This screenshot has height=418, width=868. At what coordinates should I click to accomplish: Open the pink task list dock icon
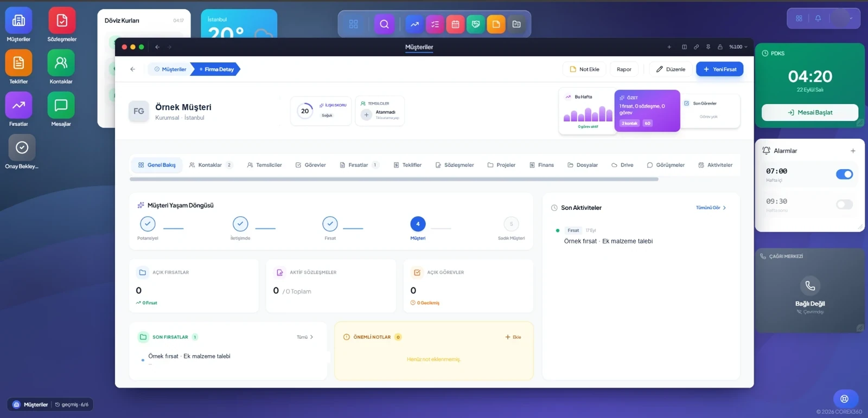click(x=435, y=24)
